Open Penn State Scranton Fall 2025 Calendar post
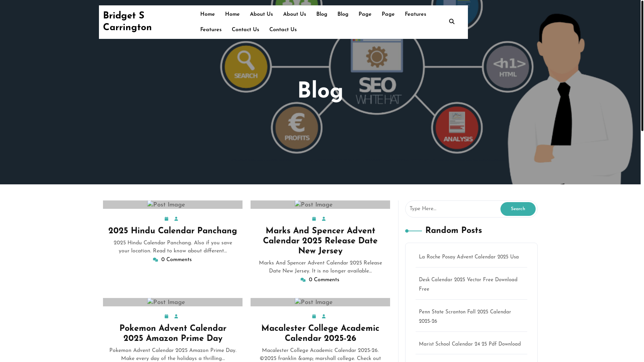Viewport: 644px width, 362px height. 465,317
